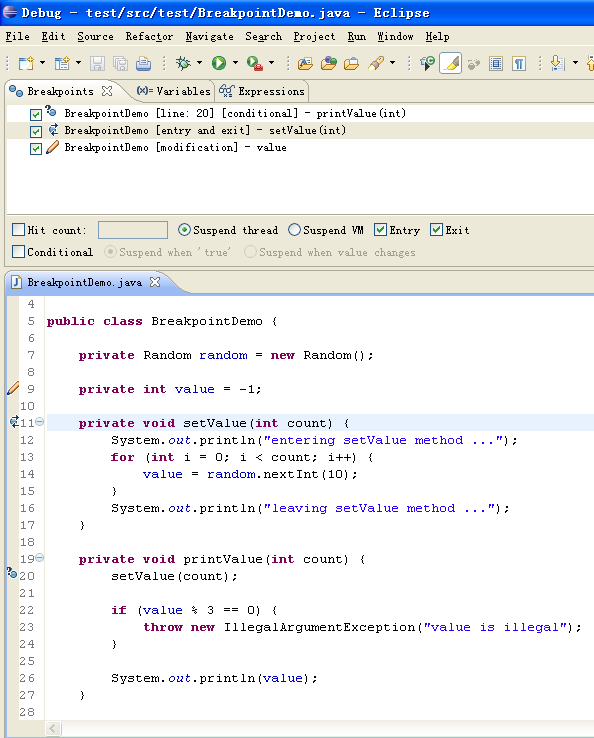This screenshot has width=594, height=738.
Task: Enable the Hit count checkbox
Action: click(x=18, y=230)
